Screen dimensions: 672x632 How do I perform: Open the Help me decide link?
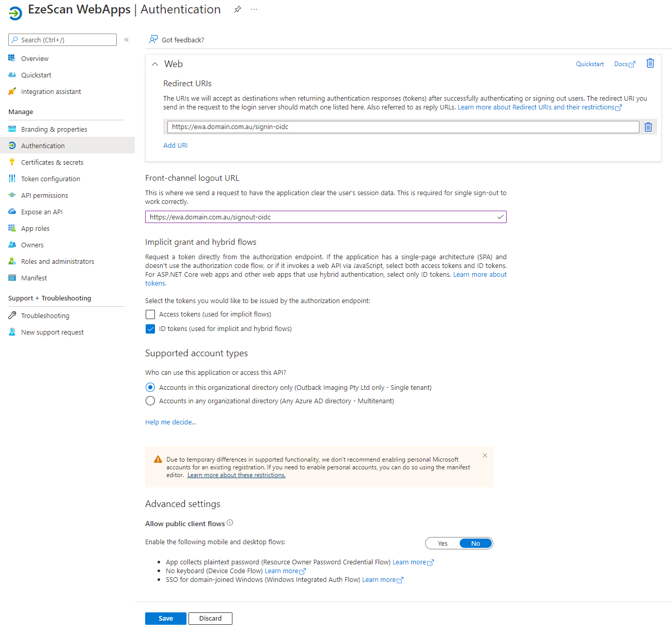pyautogui.click(x=170, y=422)
